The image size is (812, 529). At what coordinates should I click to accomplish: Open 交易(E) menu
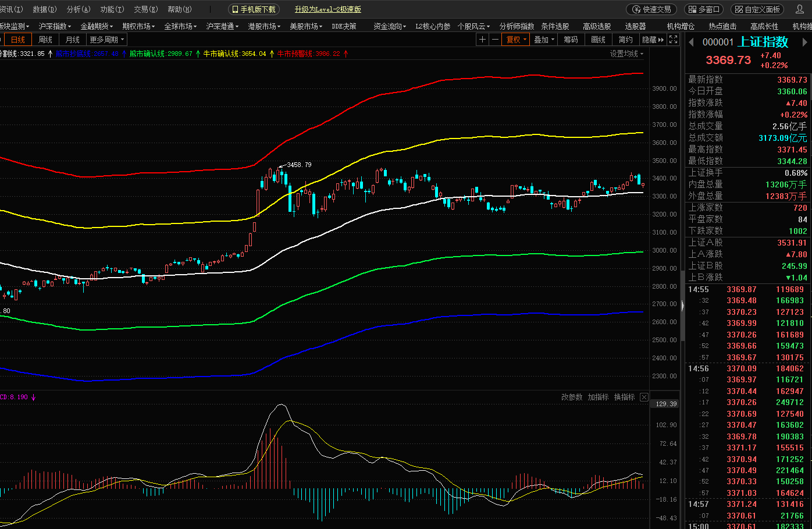click(x=146, y=9)
